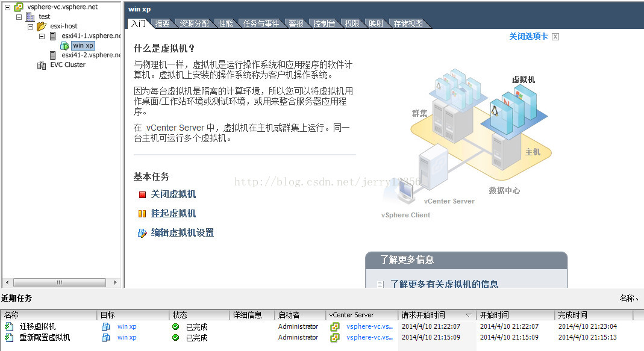
Task: Click the 挂起虚拟机 link
Action: 174,214
